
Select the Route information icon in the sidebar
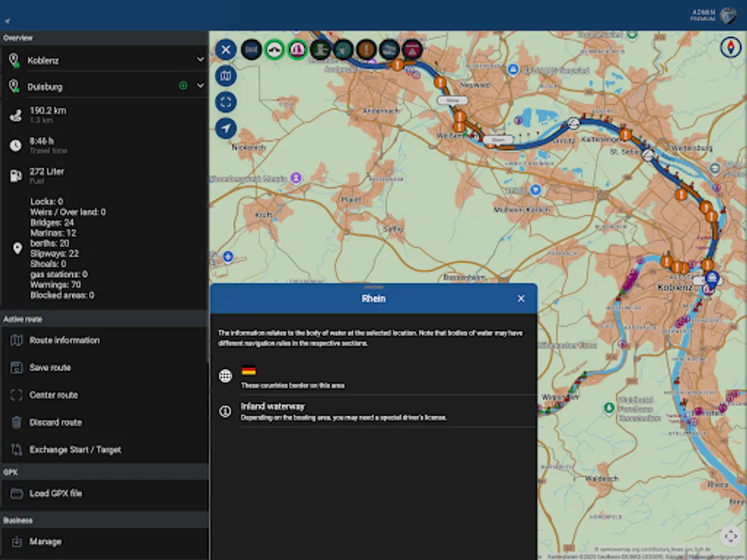[17, 340]
